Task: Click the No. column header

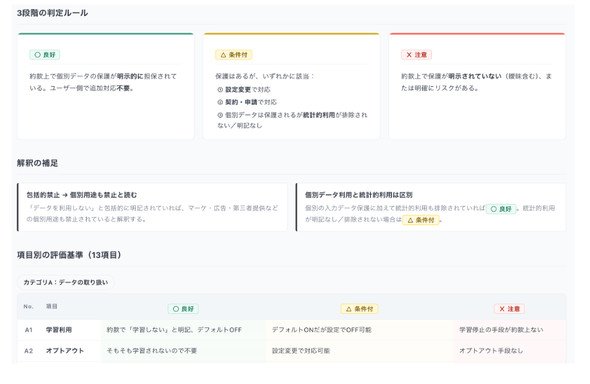Action: click(x=29, y=307)
